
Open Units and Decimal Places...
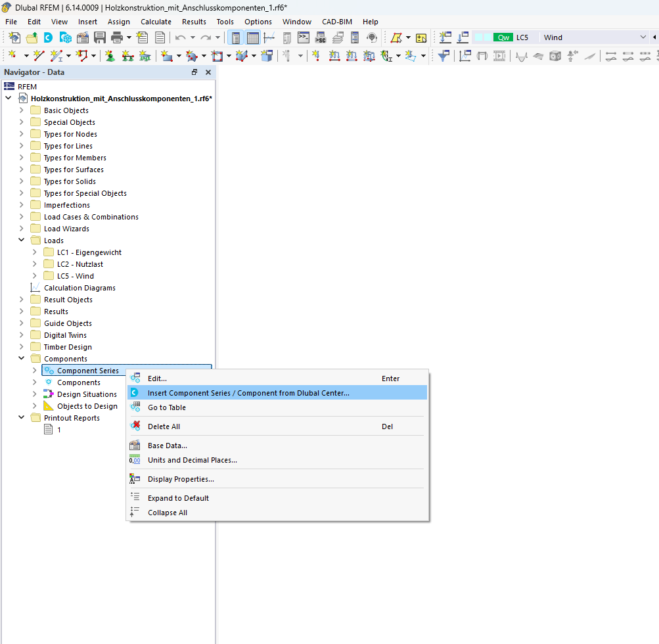pos(277,460)
